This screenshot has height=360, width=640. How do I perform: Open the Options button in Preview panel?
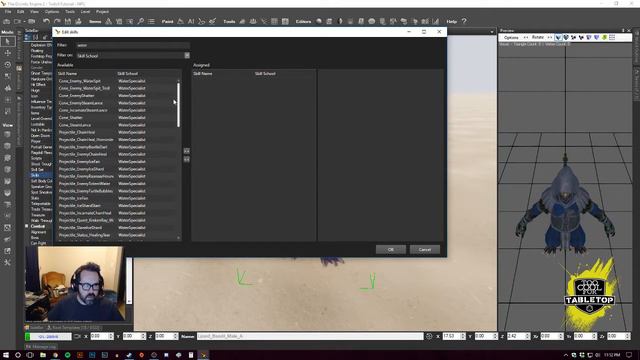(511, 38)
